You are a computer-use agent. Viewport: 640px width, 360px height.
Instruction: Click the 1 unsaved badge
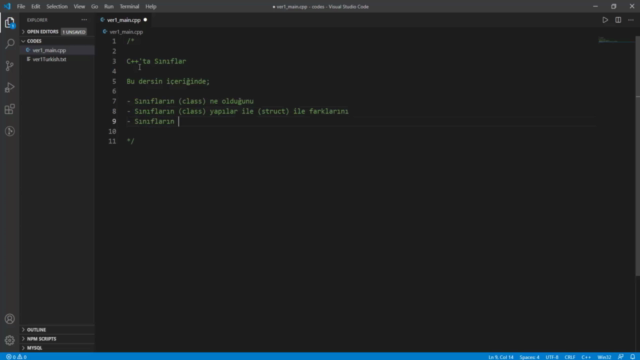tap(74, 32)
